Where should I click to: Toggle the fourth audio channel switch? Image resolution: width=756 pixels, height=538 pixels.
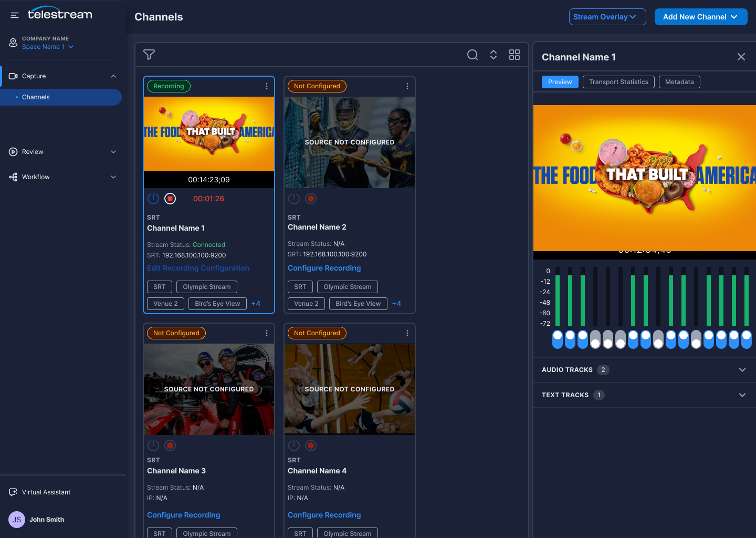click(595, 339)
